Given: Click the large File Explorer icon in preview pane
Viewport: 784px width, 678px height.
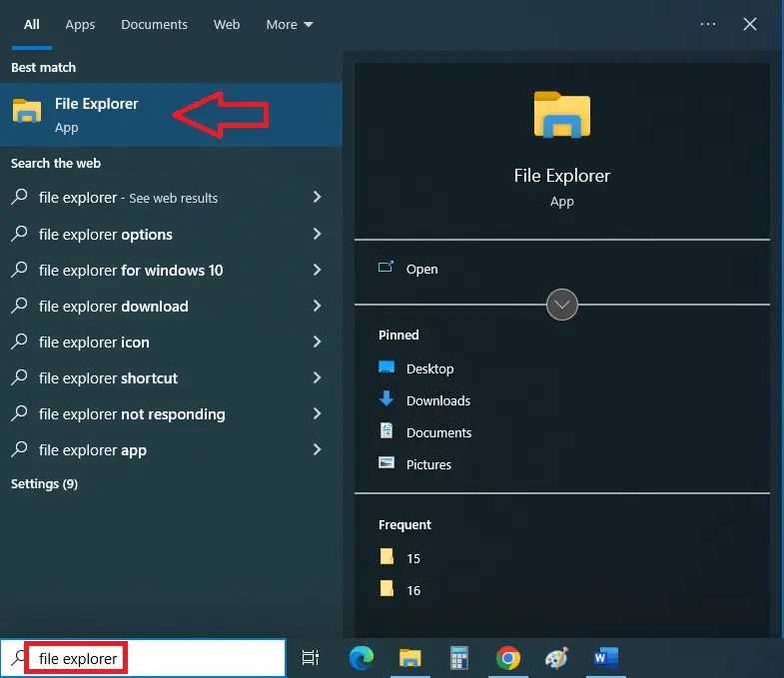Looking at the screenshot, I should (562, 114).
